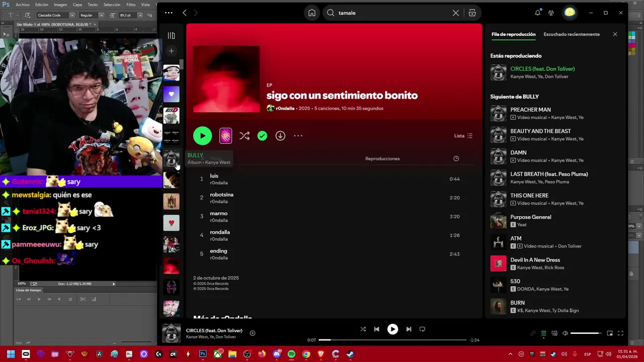The height and width of the screenshot is (362, 644).
Task: Seek on the song progress bar
Action: point(392,340)
